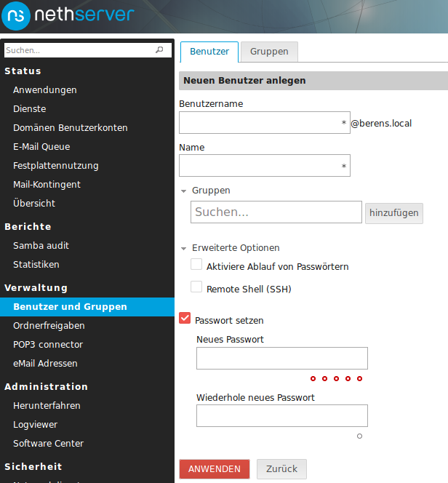The width and height of the screenshot is (448, 483).
Task: Collapse the Gruppen section
Action: point(184,191)
